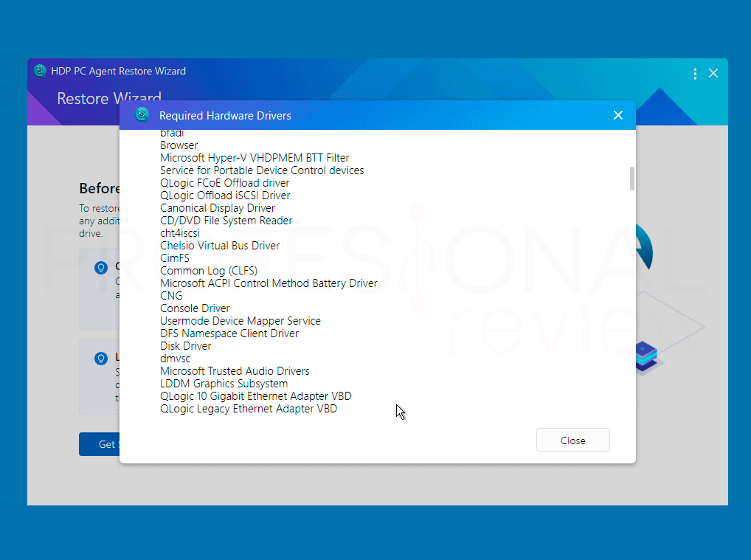Open the three-dot menu in wizard title bar

tap(695, 73)
